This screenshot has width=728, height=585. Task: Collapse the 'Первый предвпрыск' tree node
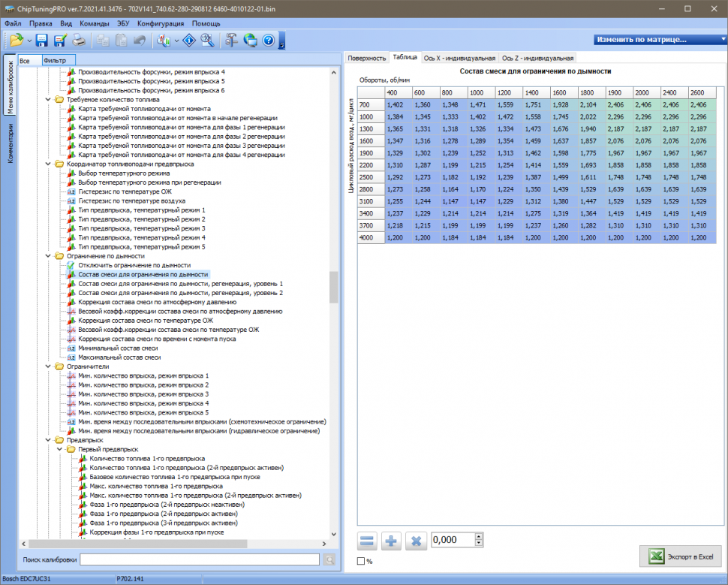61,449
